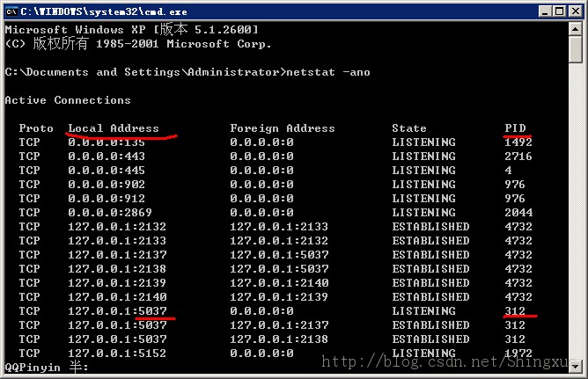Click 127.0.0.1:5037 in the LISTENING row
Image resolution: width=588 pixels, height=379 pixels.
(x=117, y=310)
